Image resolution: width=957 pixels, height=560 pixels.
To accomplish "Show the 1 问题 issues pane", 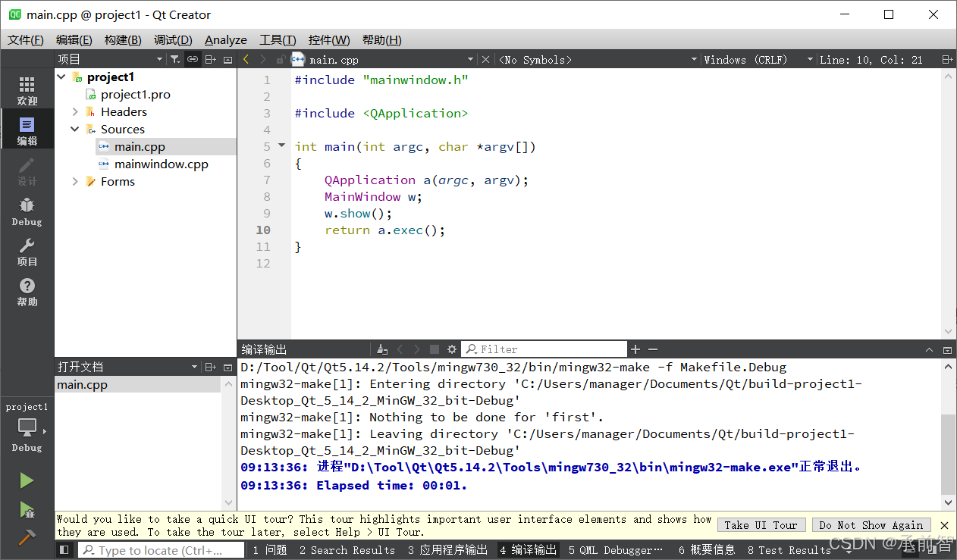I will point(270,550).
